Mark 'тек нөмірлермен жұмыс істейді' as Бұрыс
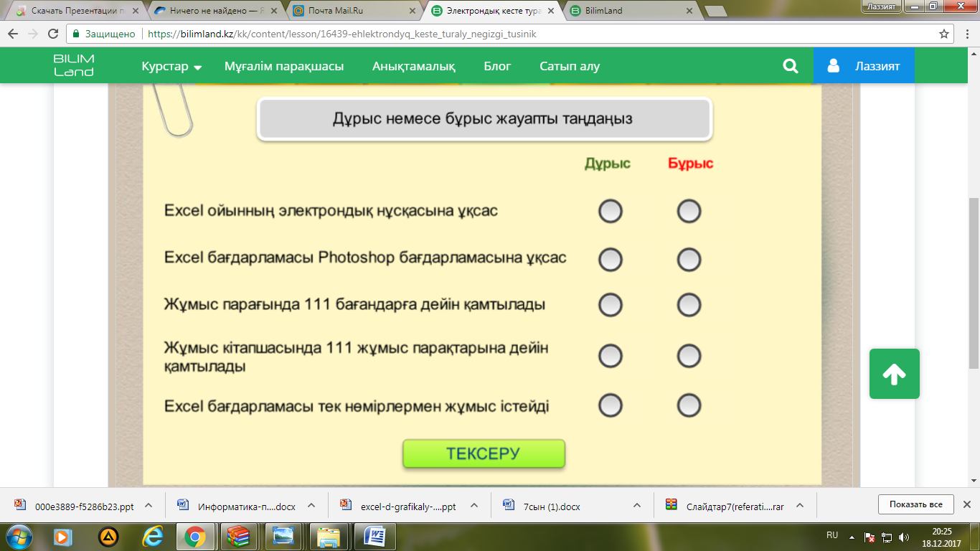 coord(689,405)
